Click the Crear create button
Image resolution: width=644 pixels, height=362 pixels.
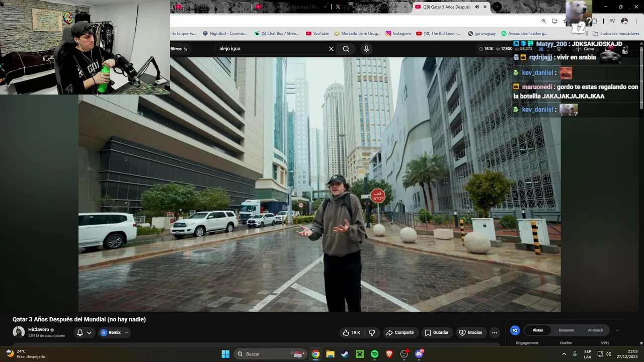tap(586, 49)
